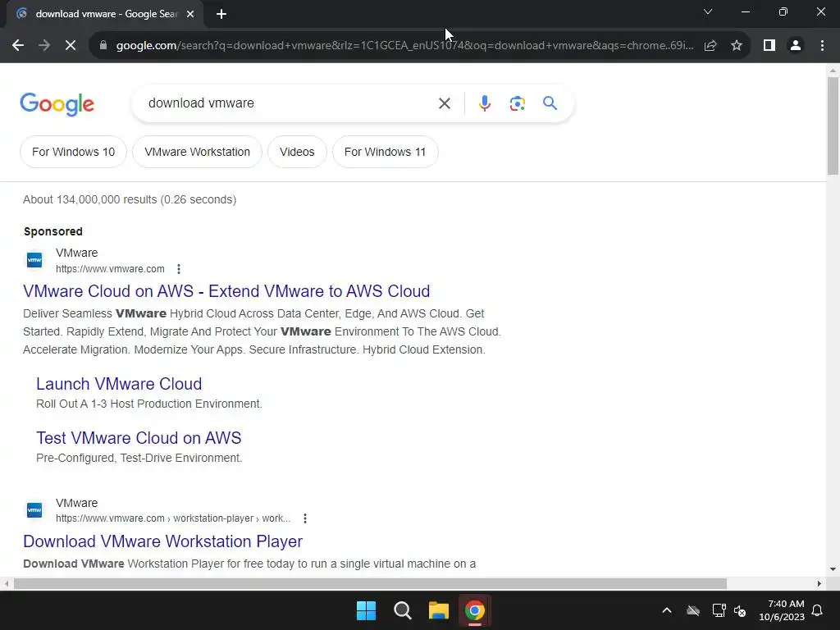840x630 pixels.
Task: Click the https://www.vmware.com sponsored URL
Action: pos(111,269)
